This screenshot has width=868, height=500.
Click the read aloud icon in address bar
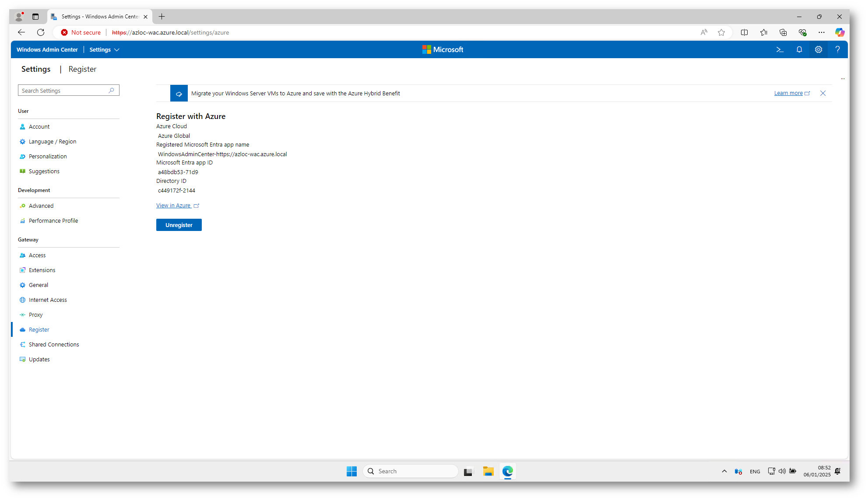(x=704, y=32)
